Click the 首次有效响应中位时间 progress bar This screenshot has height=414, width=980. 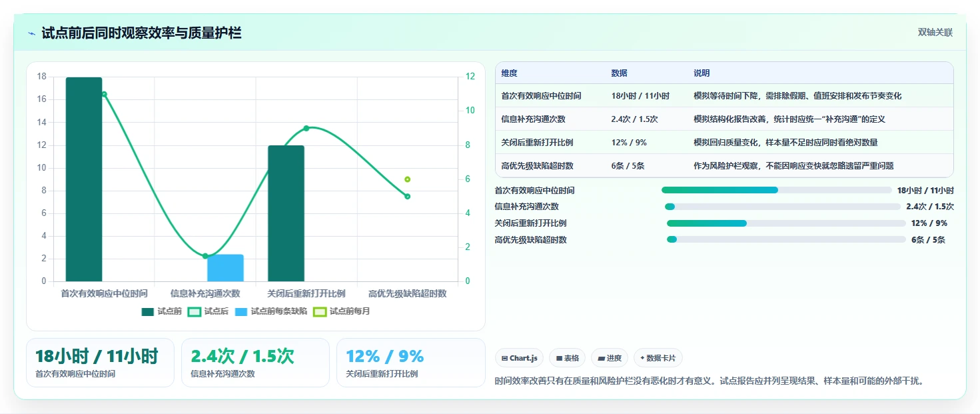pos(776,190)
